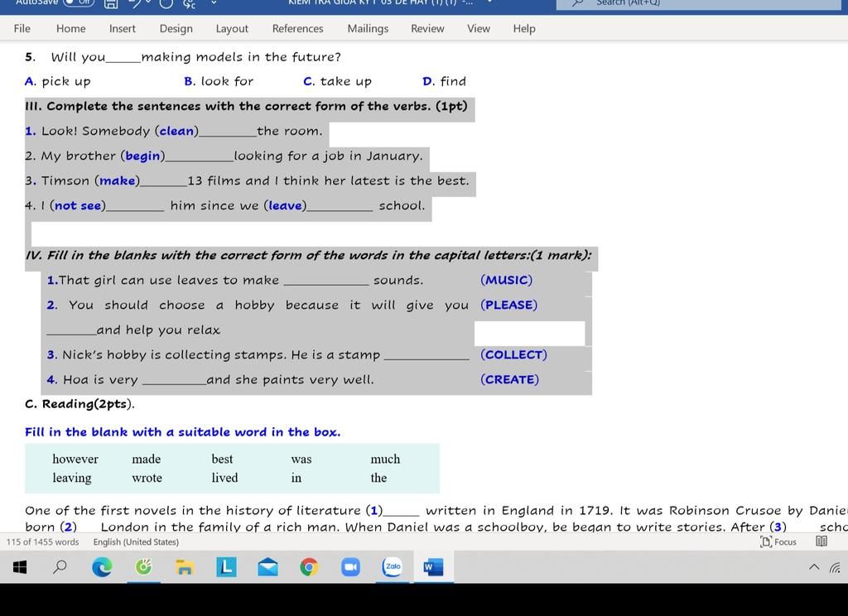Screen dimensions: 848x616
Task: Click 'wrote' in the word box
Action: [147, 478]
